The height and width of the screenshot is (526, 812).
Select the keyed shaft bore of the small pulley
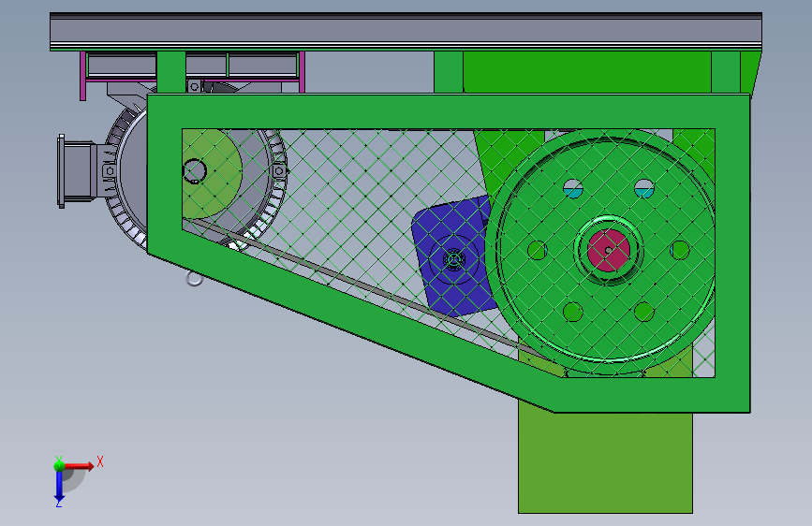(x=195, y=171)
